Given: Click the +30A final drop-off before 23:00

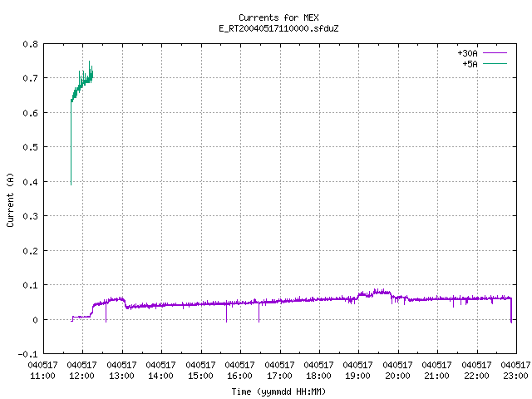Looking at the screenshot, I should [x=511, y=310].
